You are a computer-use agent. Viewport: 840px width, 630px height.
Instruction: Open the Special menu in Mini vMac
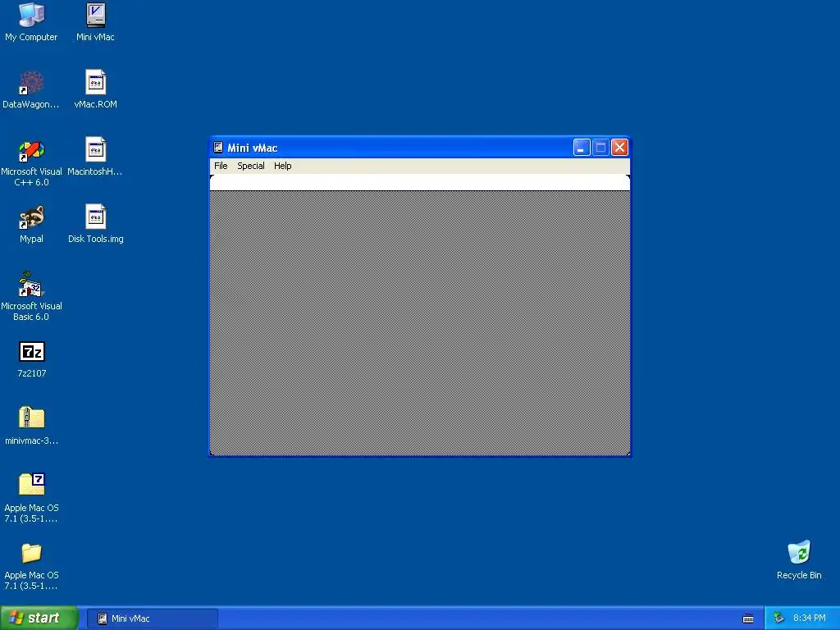[251, 166]
